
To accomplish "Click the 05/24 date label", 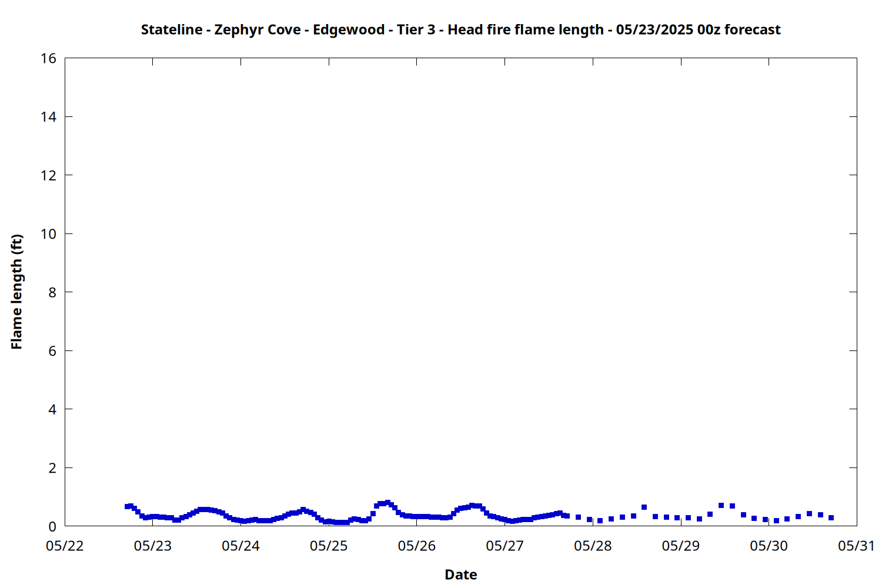I will pyautogui.click(x=240, y=546).
